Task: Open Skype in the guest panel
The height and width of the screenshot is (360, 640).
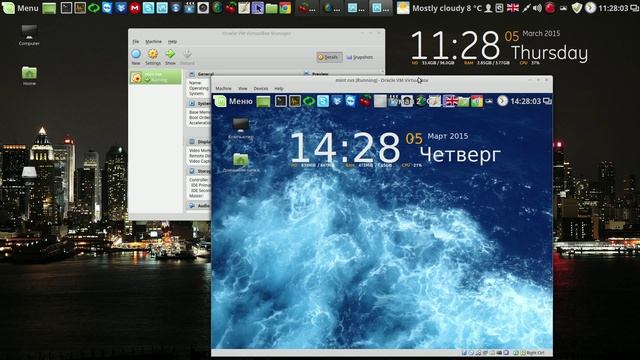Action: point(323,101)
